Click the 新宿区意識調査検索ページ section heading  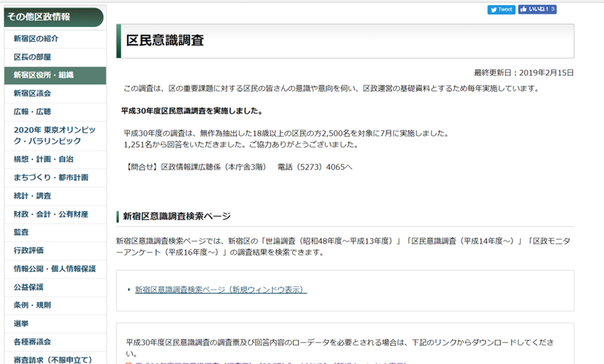pyautogui.click(x=177, y=216)
